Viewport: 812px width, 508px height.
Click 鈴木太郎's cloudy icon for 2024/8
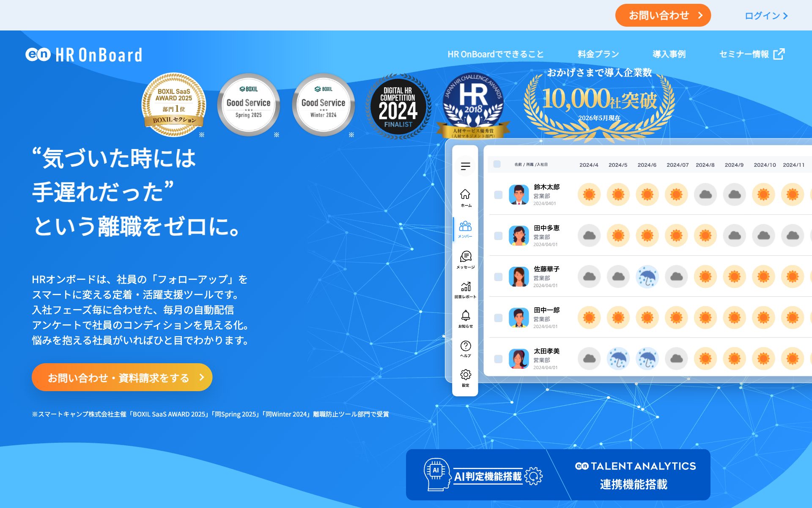705,194
